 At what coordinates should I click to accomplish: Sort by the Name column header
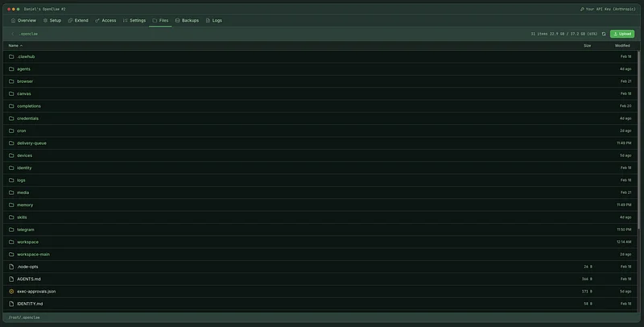coord(15,46)
